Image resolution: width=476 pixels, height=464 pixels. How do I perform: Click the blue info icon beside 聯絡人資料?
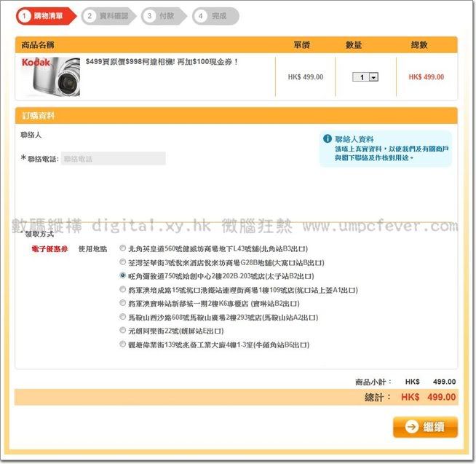[328, 138]
